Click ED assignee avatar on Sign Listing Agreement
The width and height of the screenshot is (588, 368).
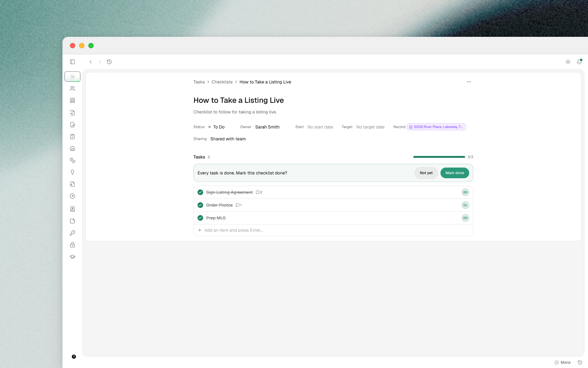[x=465, y=192]
